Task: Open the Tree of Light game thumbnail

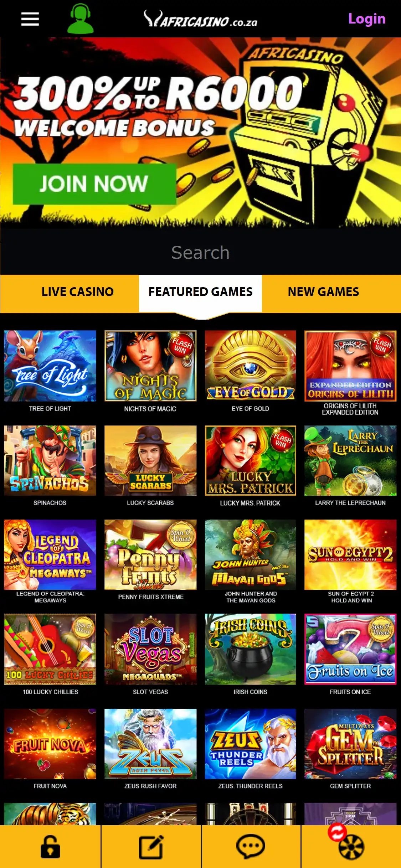Action: point(50,366)
